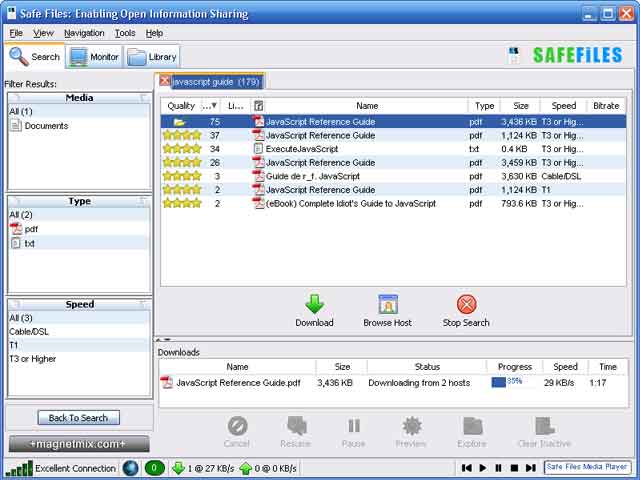The height and width of the screenshot is (480, 640).
Task: Click the Back To Search button
Action: [x=78, y=418]
